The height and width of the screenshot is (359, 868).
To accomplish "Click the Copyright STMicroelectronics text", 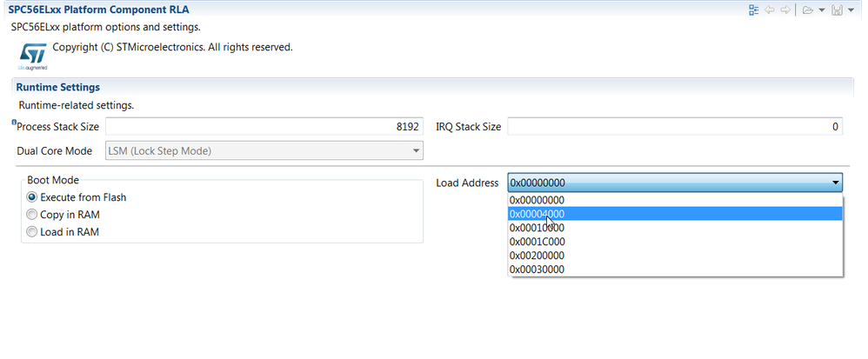I will tap(172, 47).
